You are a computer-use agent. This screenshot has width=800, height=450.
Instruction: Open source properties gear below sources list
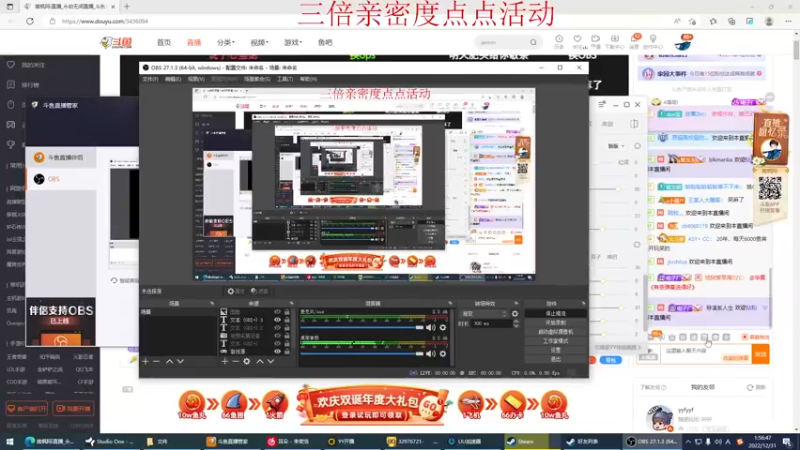click(x=246, y=361)
